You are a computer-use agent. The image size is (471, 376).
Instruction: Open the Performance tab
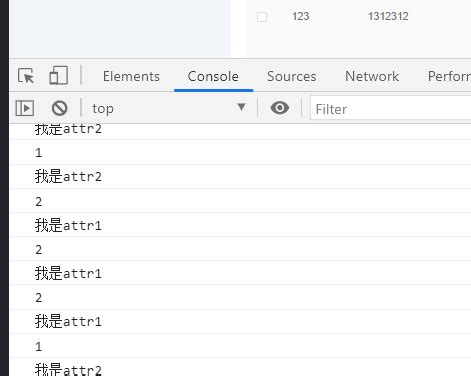pyautogui.click(x=449, y=76)
